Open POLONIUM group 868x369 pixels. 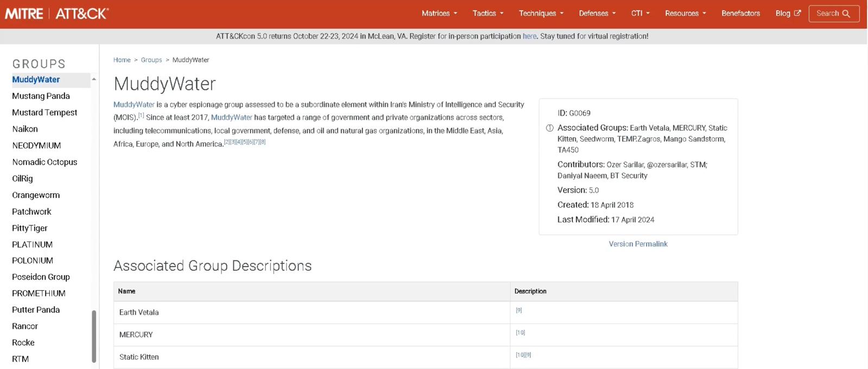tap(33, 260)
